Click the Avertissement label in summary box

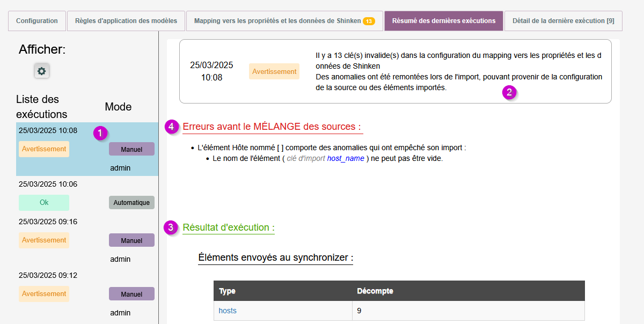pos(274,71)
